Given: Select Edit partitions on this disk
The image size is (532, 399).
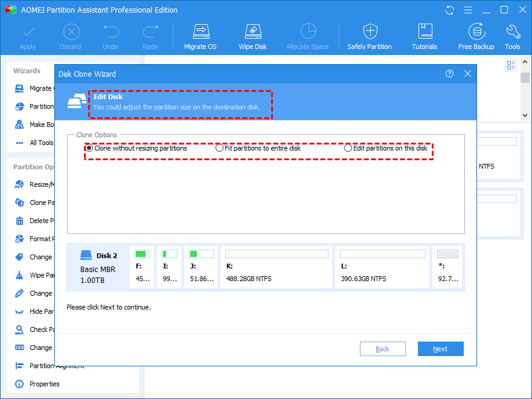Looking at the screenshot, I should 348,148.
